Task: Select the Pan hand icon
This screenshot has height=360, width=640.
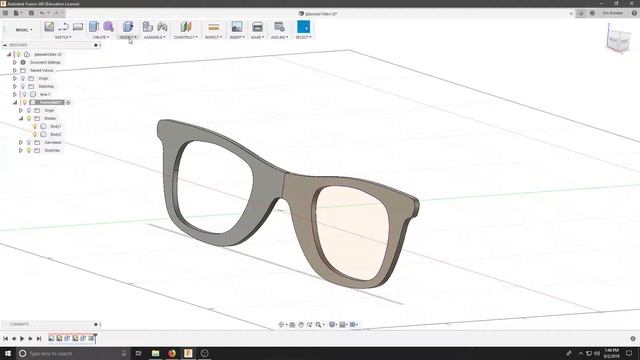Action: coord(301,325)
